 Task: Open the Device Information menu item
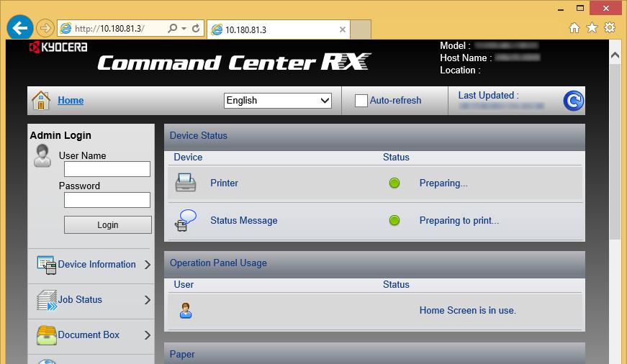96,265
